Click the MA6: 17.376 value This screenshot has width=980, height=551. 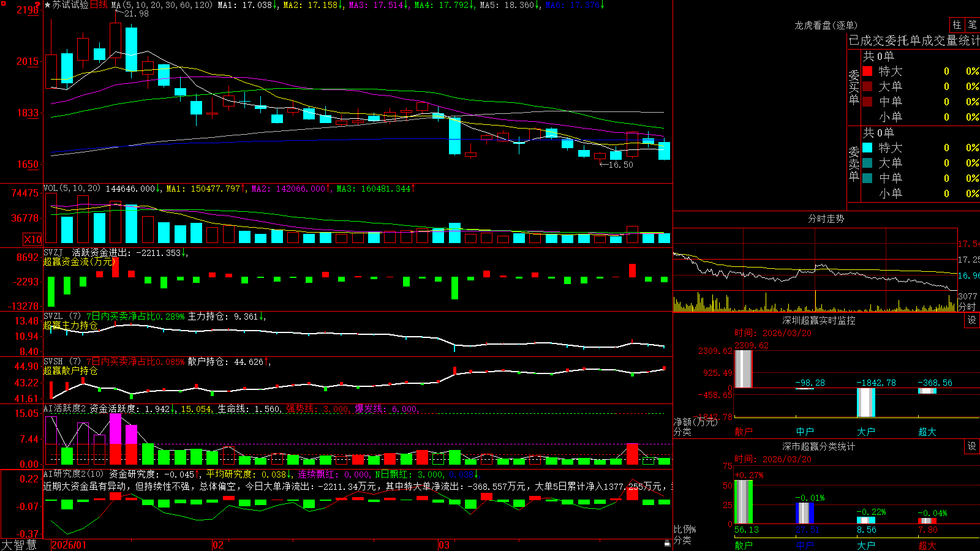575,5
